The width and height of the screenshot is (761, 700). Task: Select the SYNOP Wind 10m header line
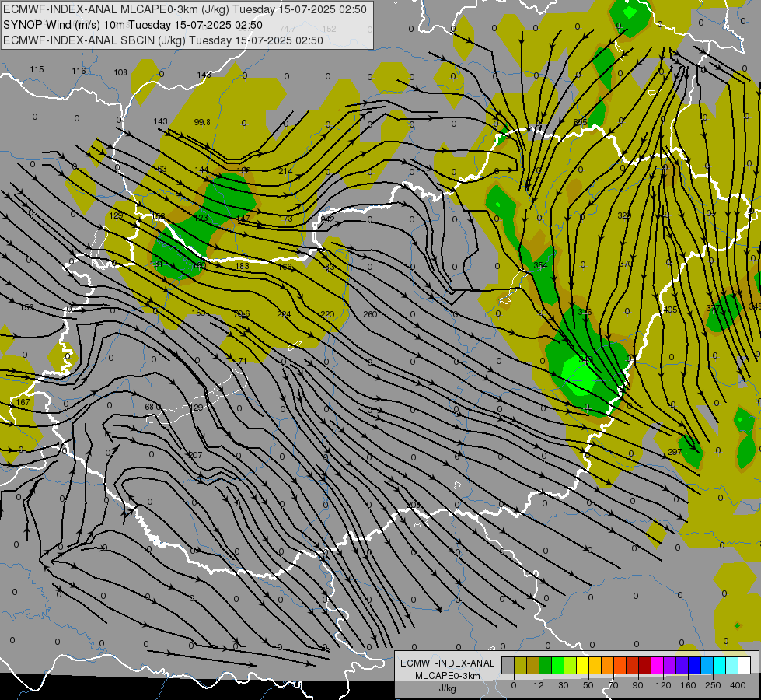(x=133, y=25)
